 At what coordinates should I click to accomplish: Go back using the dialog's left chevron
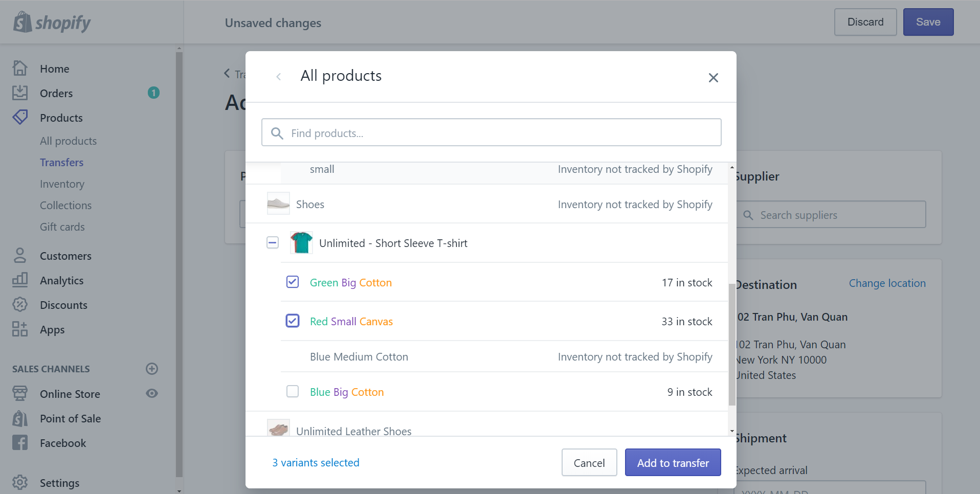point(279,77)
